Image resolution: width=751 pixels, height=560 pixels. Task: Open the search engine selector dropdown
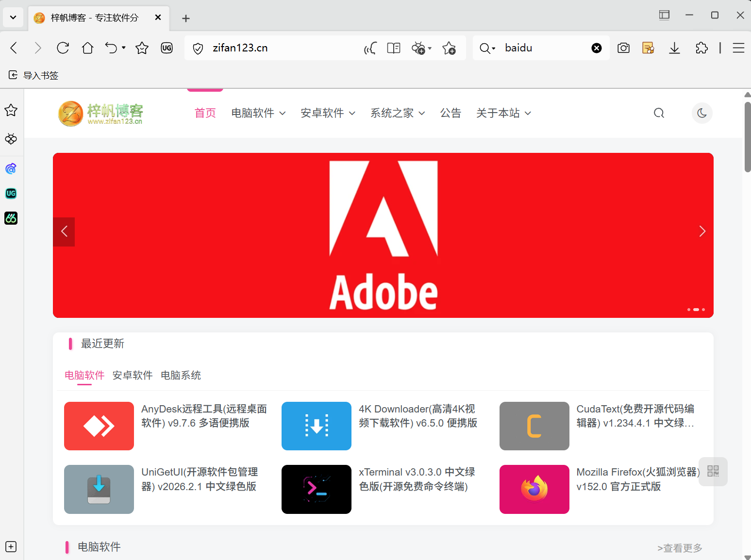coord(487,48)
